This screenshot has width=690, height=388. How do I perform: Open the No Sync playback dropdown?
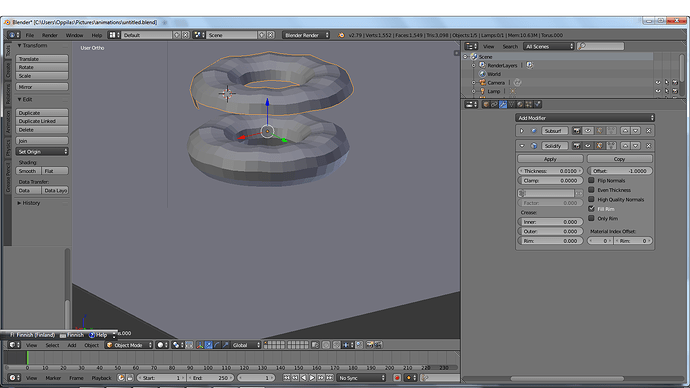coord(361,378)
